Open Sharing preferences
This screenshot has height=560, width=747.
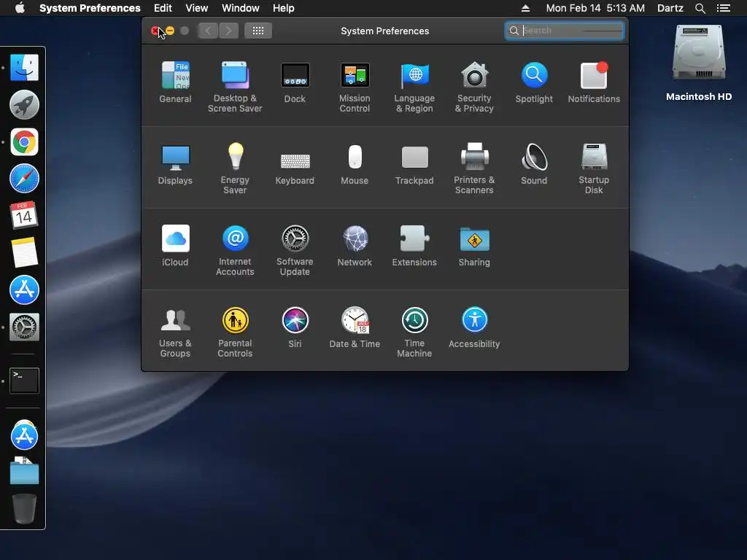pos(474,245)
